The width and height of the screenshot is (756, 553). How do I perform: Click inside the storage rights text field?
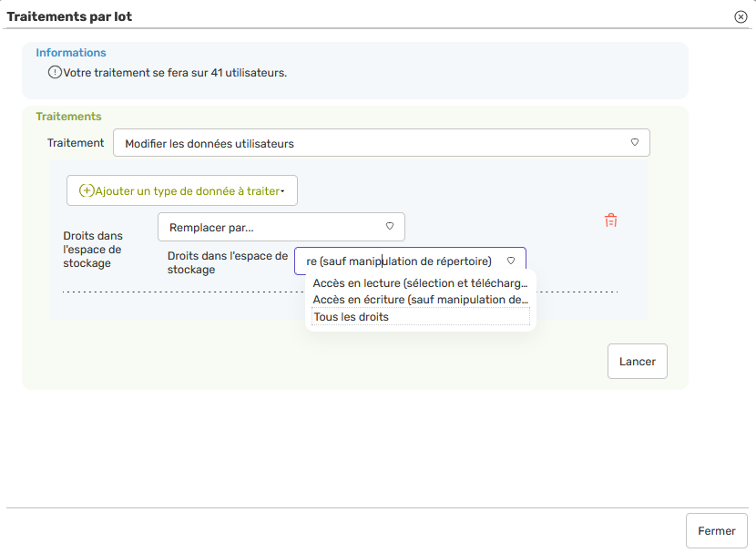399,261
